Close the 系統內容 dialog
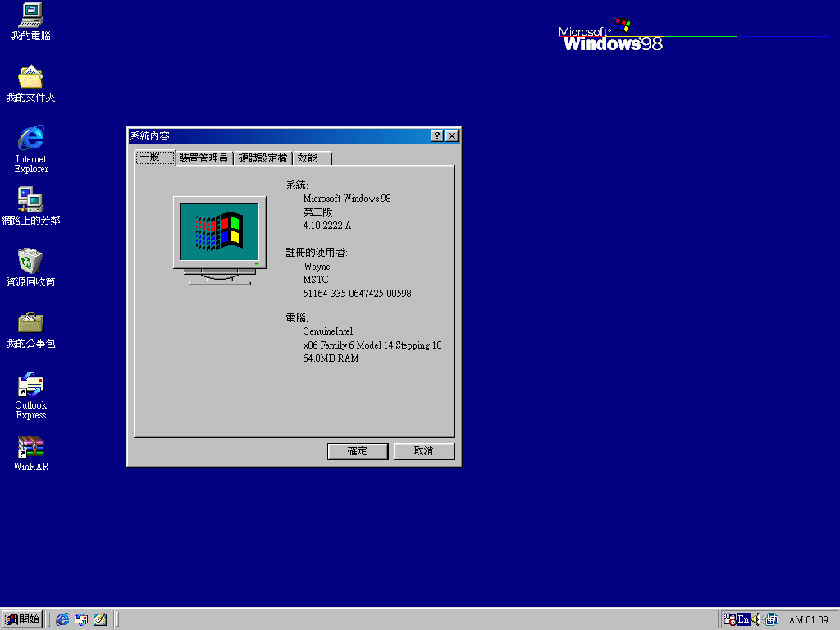 452,136
